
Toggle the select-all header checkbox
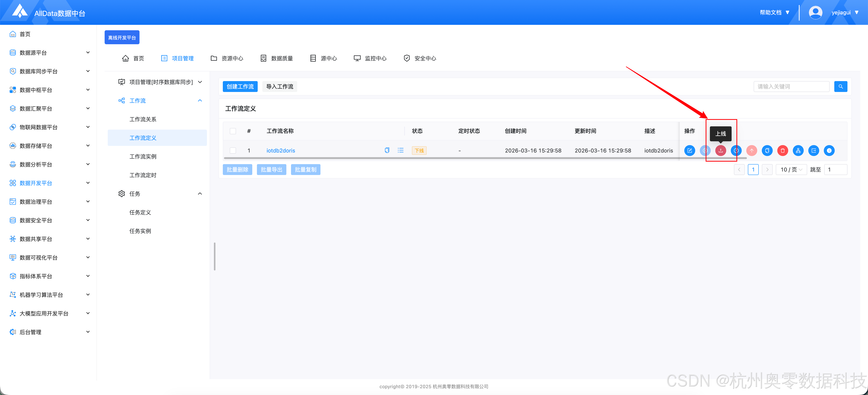click(233, 131)
